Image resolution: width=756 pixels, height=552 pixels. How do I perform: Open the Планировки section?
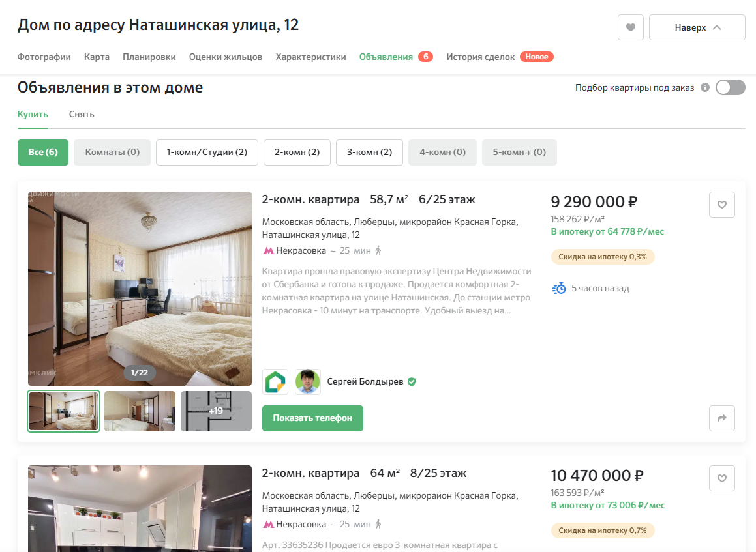149,57
